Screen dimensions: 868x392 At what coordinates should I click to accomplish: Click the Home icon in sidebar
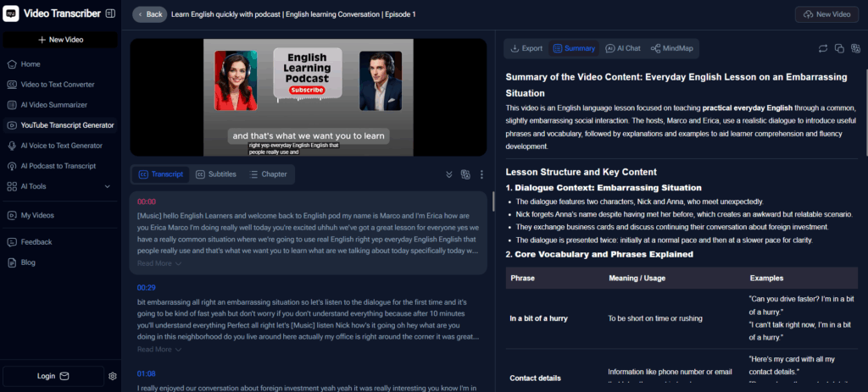point(12,64)
